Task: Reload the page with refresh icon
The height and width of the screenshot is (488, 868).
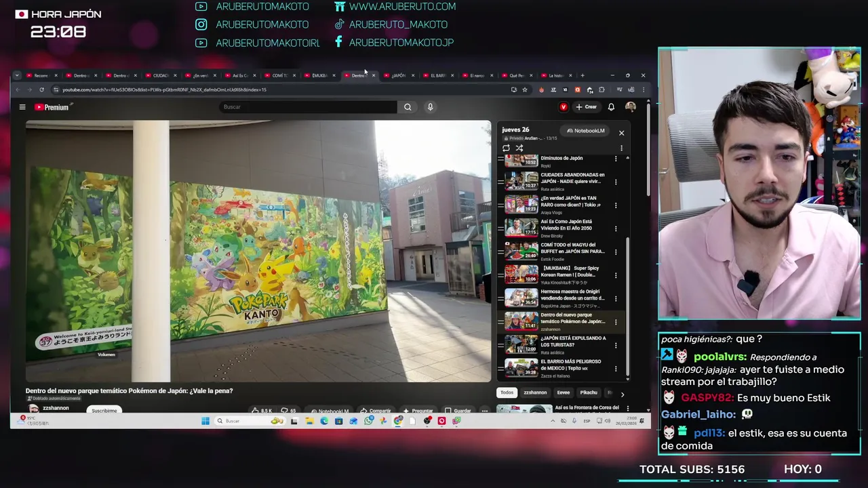Action: pyautogui.click(x=41, y=89)
